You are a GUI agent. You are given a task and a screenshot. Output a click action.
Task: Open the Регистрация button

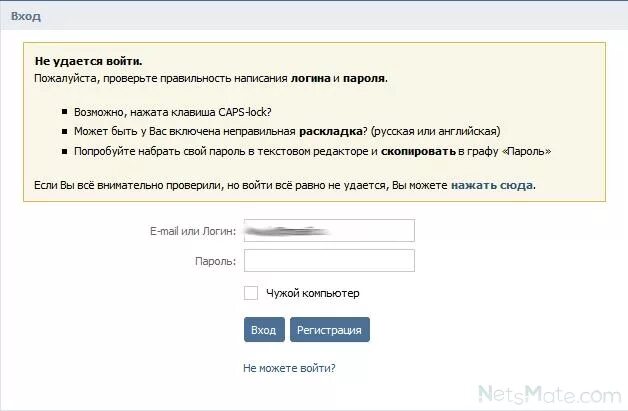click(x=330, y=330)
